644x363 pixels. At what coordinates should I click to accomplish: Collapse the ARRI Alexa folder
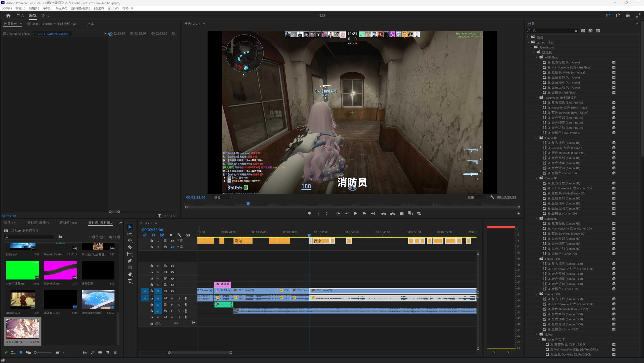[537, 57]
